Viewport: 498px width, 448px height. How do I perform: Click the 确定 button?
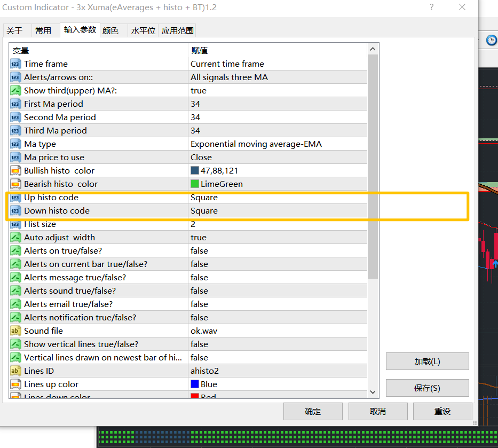(x=313, y=412)
